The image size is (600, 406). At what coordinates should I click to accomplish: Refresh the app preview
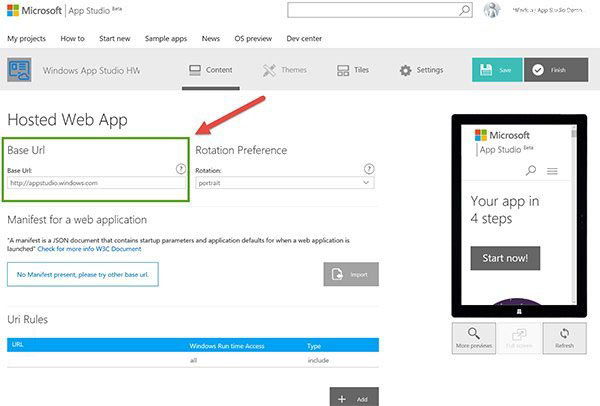pyautogui.click(x=564, y=338)
